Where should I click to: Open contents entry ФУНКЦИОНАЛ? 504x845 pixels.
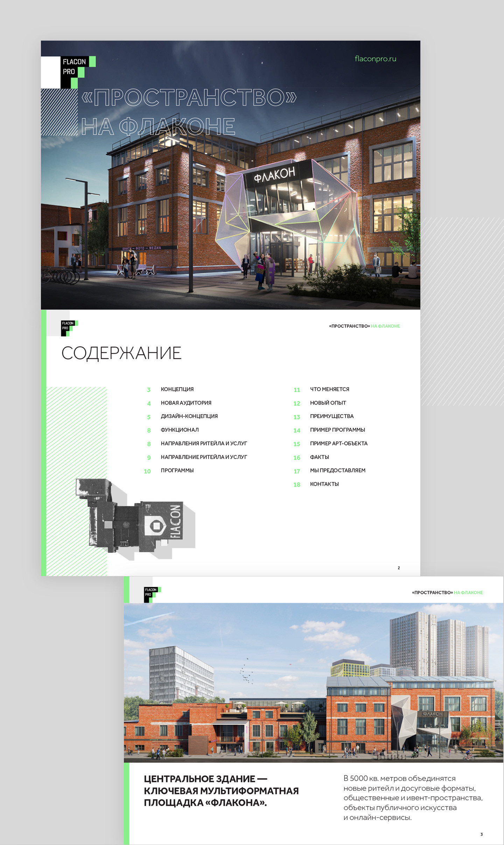(180, 430)
